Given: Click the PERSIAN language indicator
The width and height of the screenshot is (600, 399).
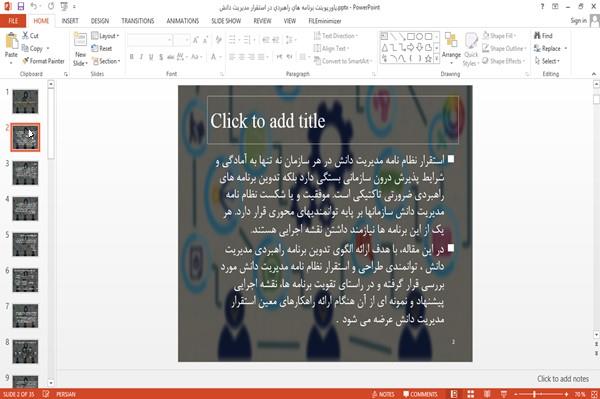Looking at the screenshot, I should pos(66,394).
